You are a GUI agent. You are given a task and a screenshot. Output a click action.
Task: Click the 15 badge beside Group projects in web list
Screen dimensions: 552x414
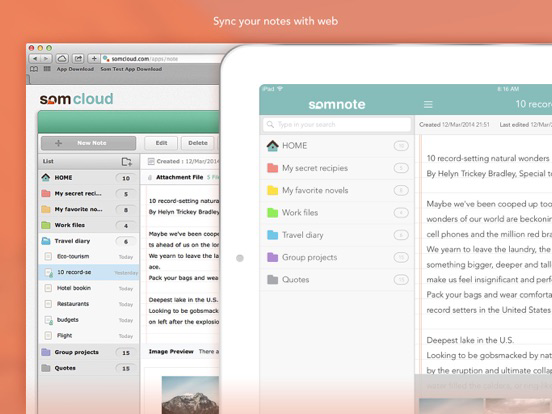coord(126,353)
